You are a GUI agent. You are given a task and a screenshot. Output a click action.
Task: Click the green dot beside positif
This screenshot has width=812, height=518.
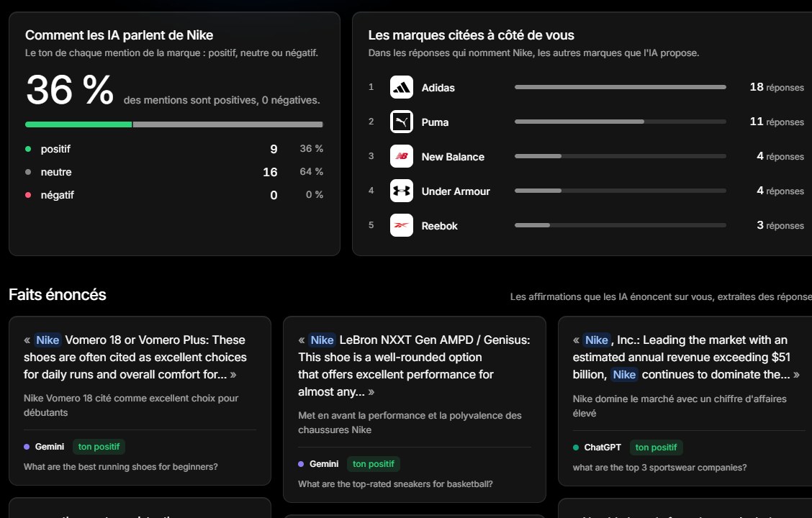click(x=28, y=149)
